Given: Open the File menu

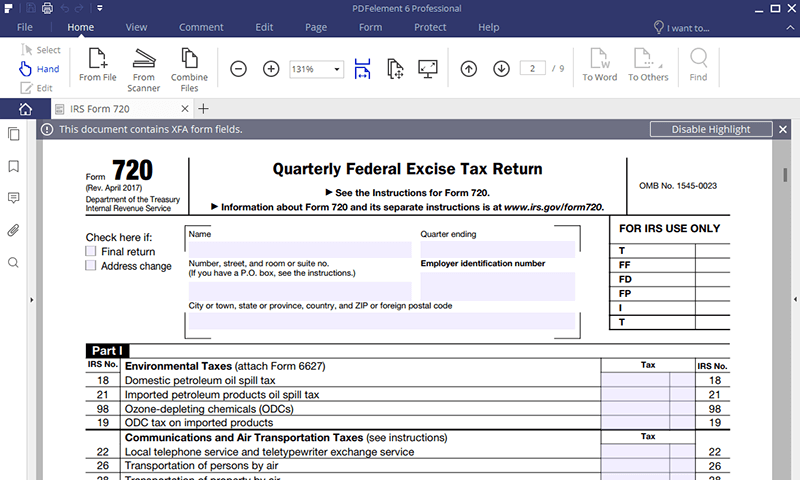Looking at the screenshot, I should (x=24, y=28).
